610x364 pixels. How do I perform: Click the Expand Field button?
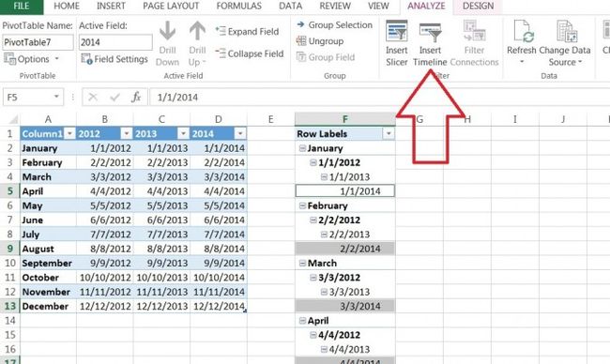pos(248,32)
